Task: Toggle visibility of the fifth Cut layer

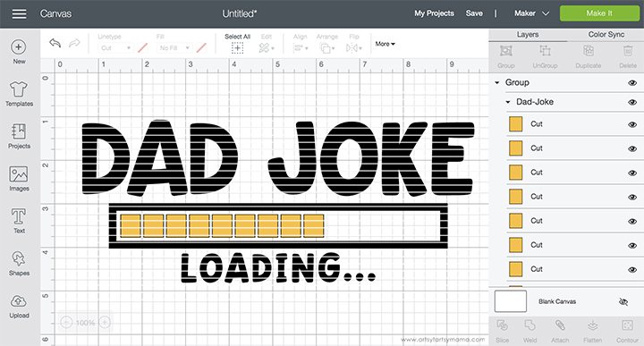Action: [632, 221]
